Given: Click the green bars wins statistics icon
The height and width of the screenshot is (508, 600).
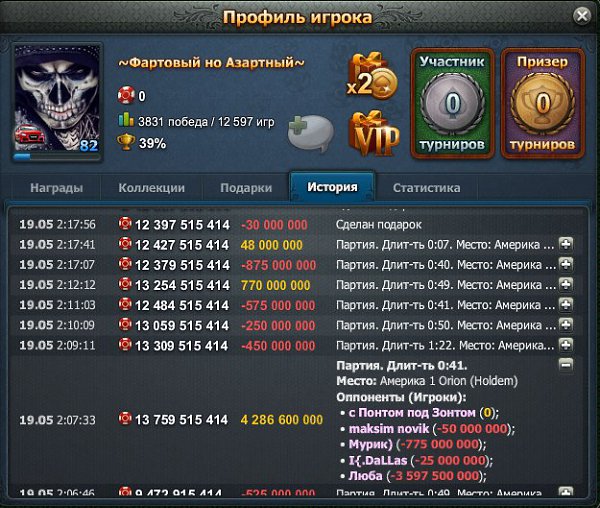Looking at the screenshot, I should click(126, 120).
